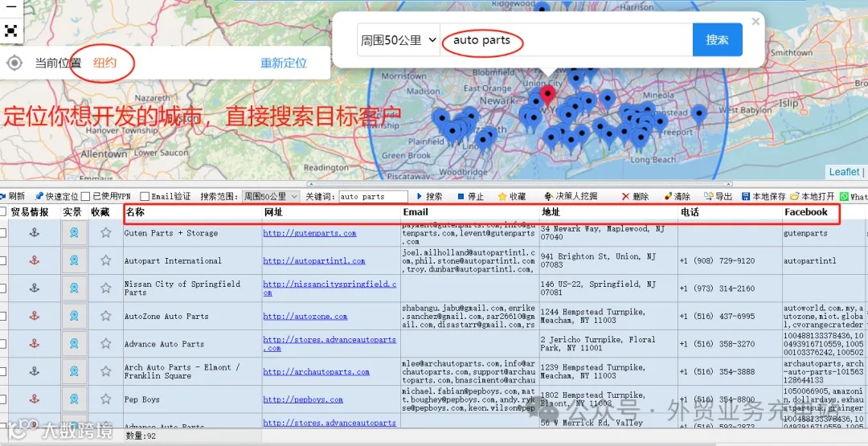This screenshot has width=868, height=446.
Task: Open the http://archautoparts.com link
Action: pos(316,371)
